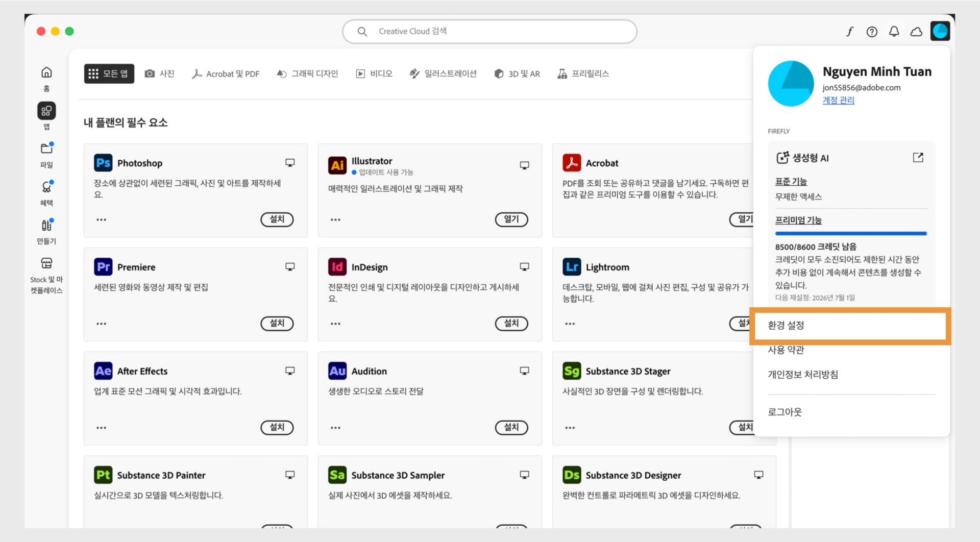The height and width of the screenshot is (542, 980).
Task: Click the Creative Cloud 검색 search field
Action: [x=489, y=32]
